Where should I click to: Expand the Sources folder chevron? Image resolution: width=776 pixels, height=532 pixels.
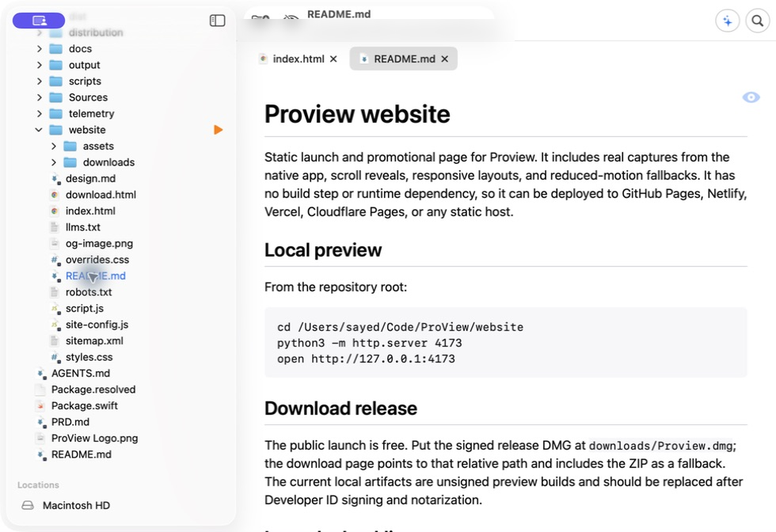pos(40,97)
